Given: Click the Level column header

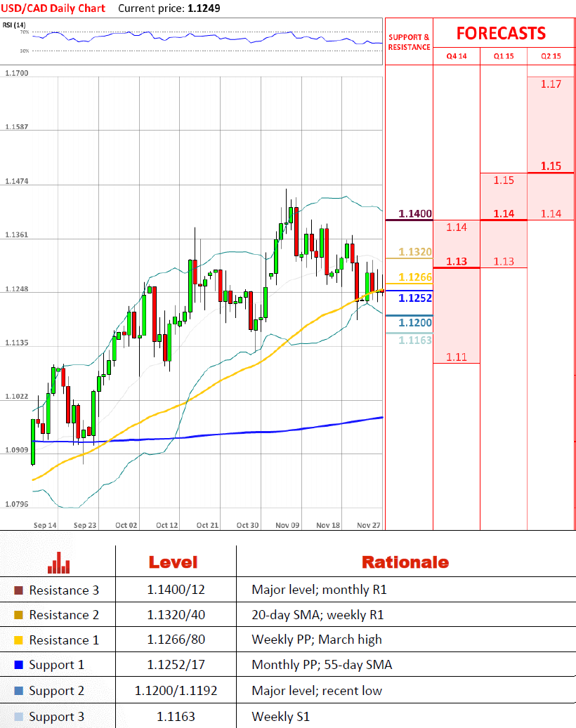Looking at the screenshot, I should 174,562.
